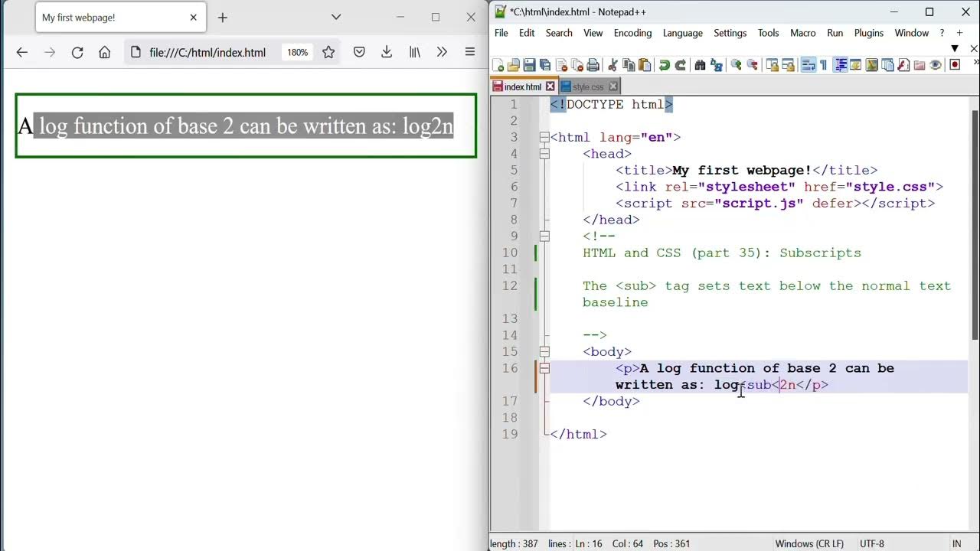980x551 pixels.
Task: Open the Notepad++ tab list down arrow
Action: coord(955,48)
